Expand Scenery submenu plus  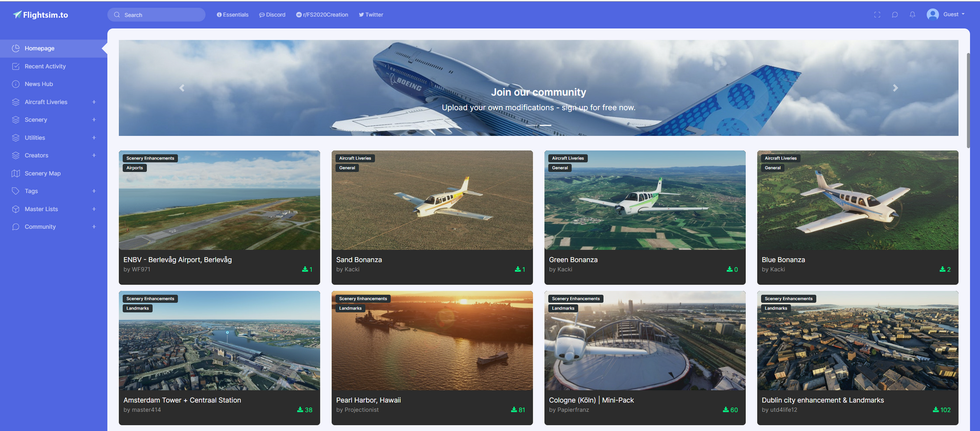[94, 120]
